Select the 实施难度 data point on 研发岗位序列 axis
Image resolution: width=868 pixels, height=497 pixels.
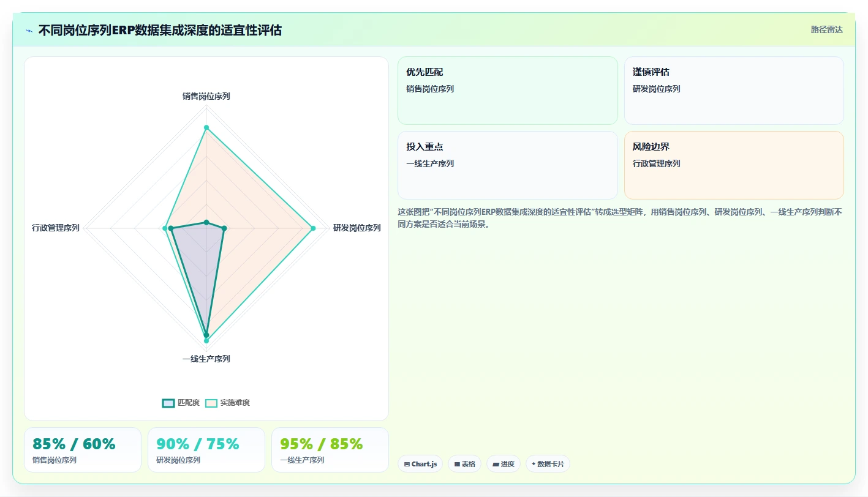point(313,228)
